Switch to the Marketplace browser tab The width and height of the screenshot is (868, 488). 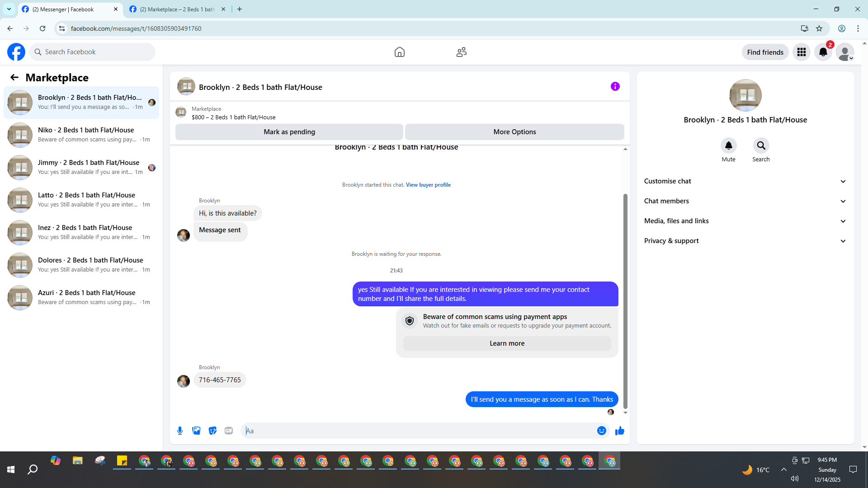pyautogui.click(x=176, y=9)
